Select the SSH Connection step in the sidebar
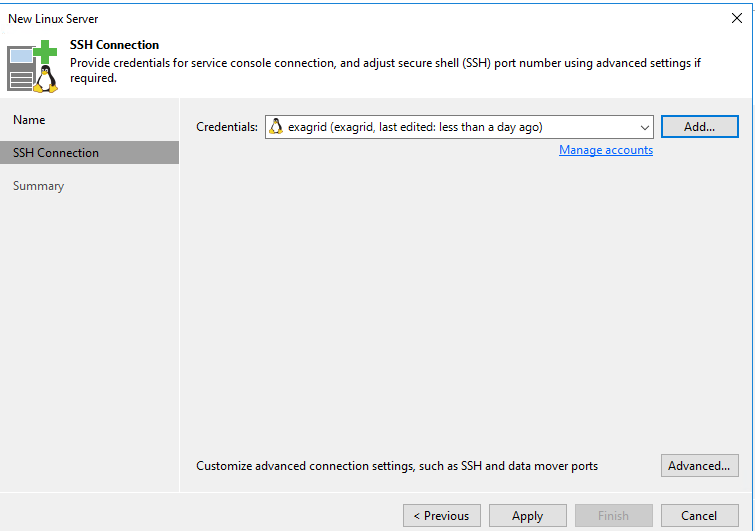Viewport: 755px width, 531px height. [x=90, y=153]
